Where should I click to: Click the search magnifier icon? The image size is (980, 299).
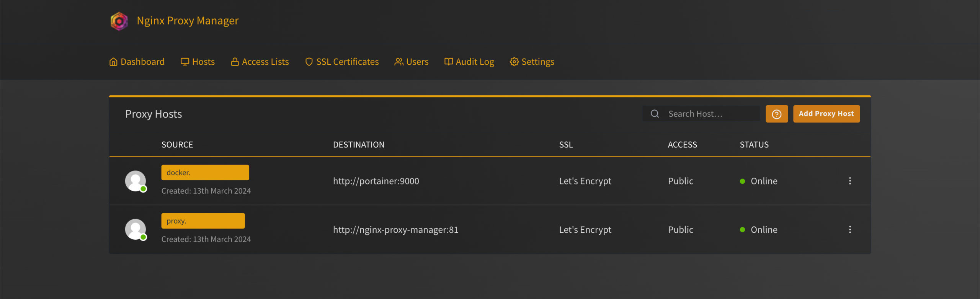click(x=655, y=114)
